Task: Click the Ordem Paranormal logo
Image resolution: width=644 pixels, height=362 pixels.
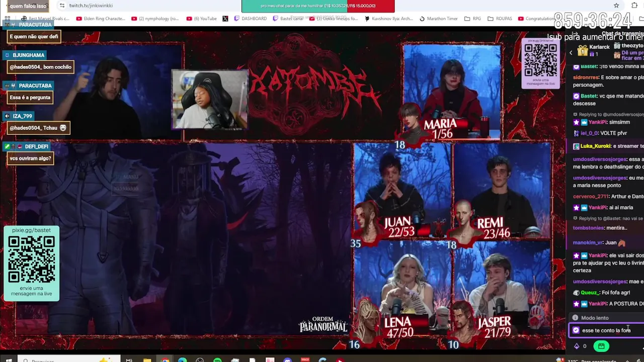Action: click(323, 324)
